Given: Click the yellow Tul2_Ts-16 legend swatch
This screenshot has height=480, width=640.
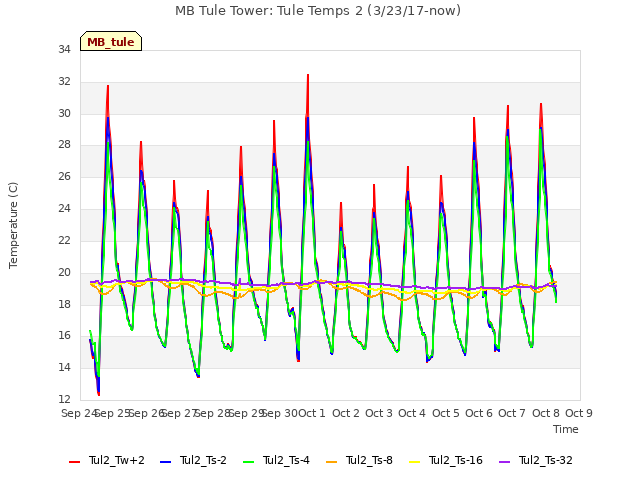Looking at the screenshot, I should coord(415,462).
